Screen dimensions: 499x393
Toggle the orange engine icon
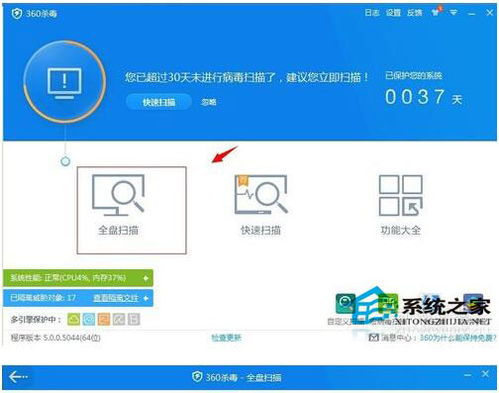tap(104, 319)
